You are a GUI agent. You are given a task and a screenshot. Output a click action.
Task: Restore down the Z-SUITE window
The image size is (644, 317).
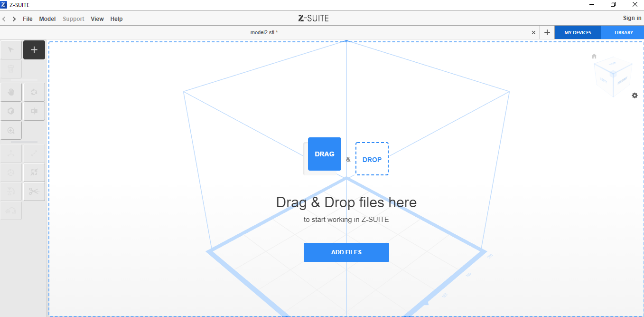[613, 5]
